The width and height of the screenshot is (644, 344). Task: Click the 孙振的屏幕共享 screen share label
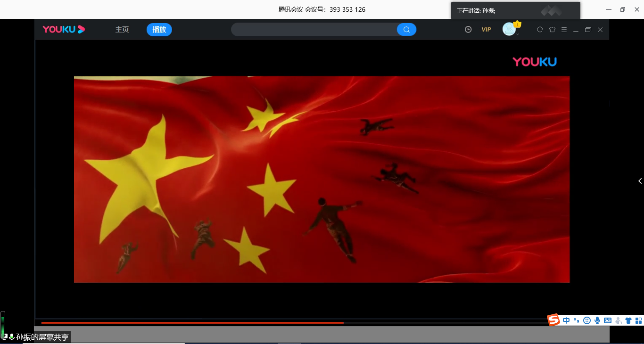[x=42, y=337]
